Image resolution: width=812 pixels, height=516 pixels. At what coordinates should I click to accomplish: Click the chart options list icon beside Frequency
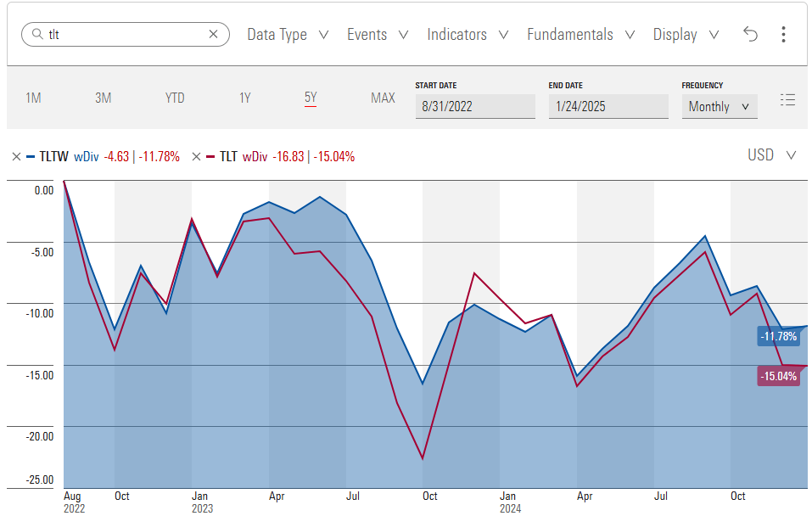click(x=787, y=99)
